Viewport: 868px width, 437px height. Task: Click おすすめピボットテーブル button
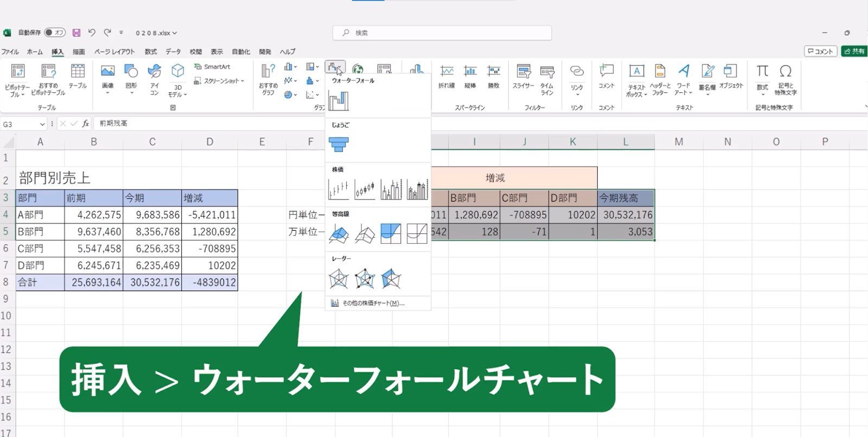pos(48,81)
